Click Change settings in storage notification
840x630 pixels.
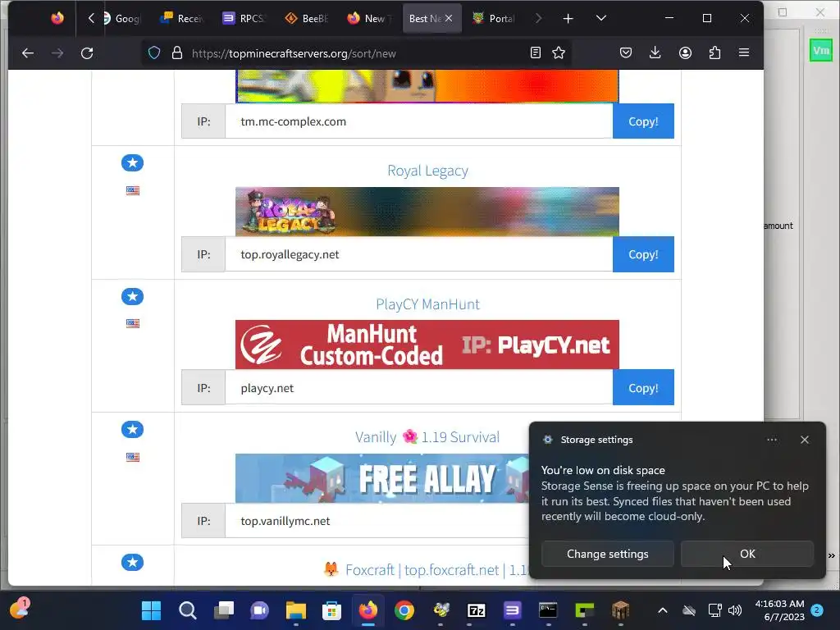(608, 554)
